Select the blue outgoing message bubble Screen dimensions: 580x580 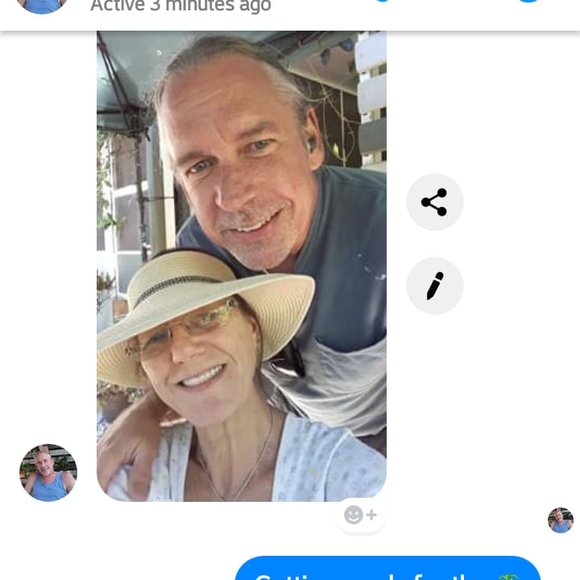tap(388, 568)
